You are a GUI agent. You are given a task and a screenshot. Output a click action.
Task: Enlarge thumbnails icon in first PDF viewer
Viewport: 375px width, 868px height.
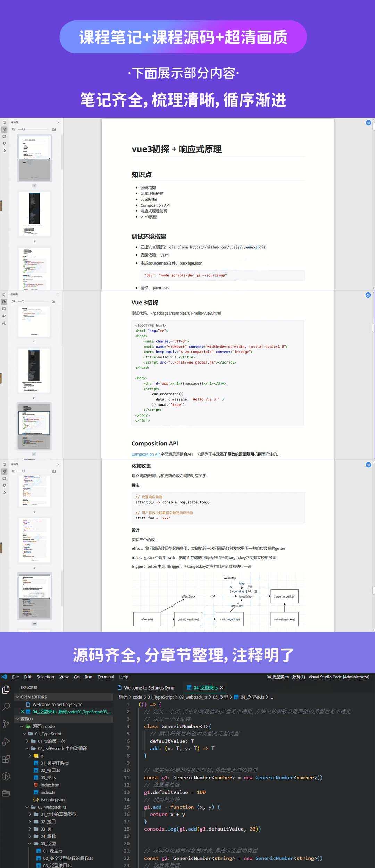coord(54,129)
